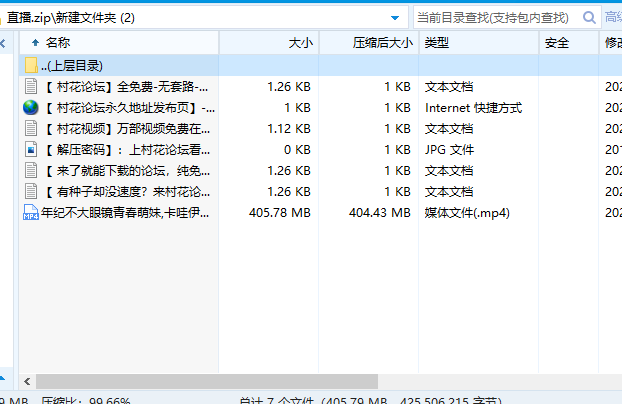Click the sort arrow in 名称 column header
This screenshot has height=404, width=622.
[36, 42]
